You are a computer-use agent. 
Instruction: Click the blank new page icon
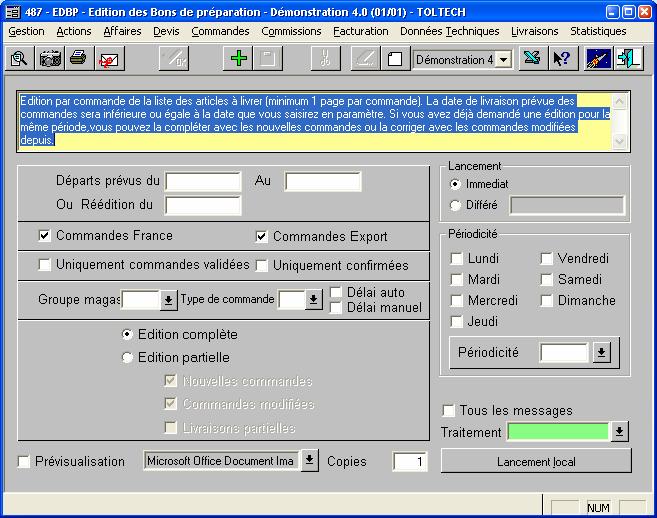point(395,59)
